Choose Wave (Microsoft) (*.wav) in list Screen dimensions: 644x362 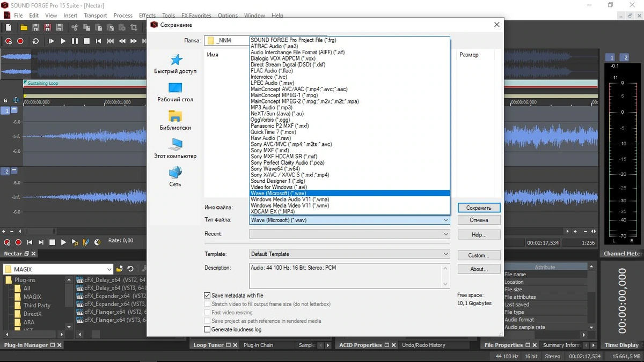[x=350, y=193]
